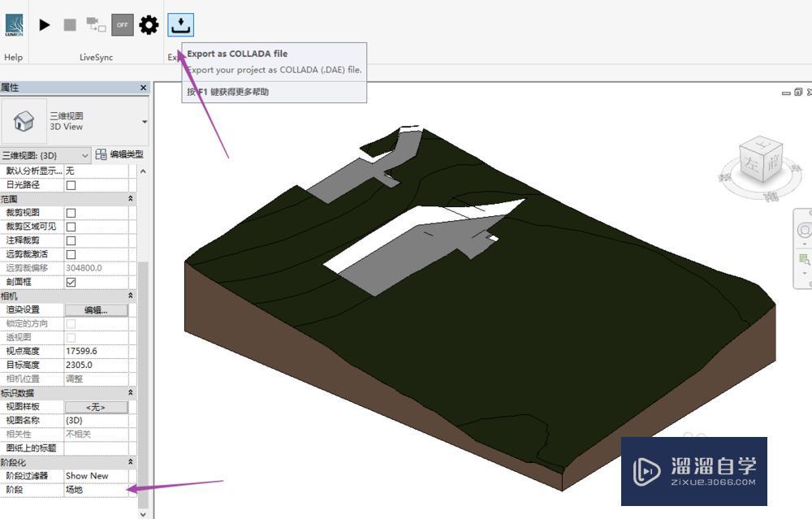This screenshot has width=812, height=519.
Task: Enable the 裁剪视图 checkbox
Action: tap(71, 213)
